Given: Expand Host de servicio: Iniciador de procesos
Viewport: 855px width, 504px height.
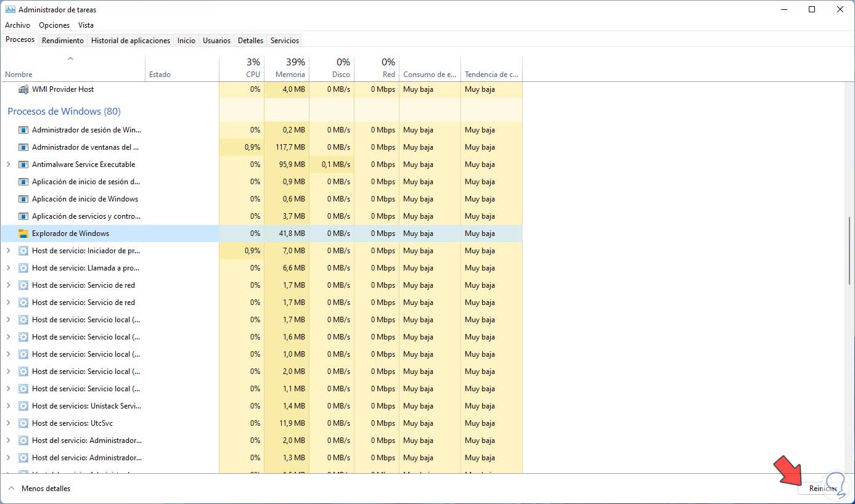Looking at the screenshot, I should click(x=8, y=251).
